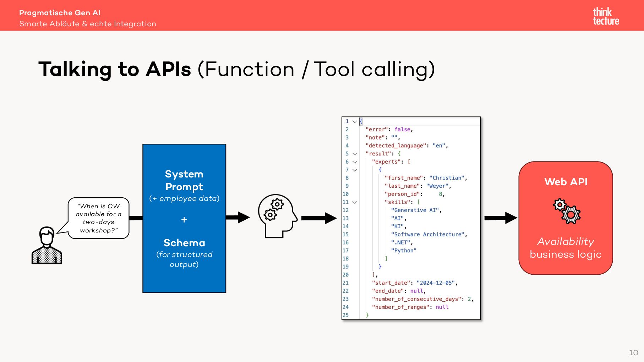Collapse the root object at line 1

click(x=354, y=121)
